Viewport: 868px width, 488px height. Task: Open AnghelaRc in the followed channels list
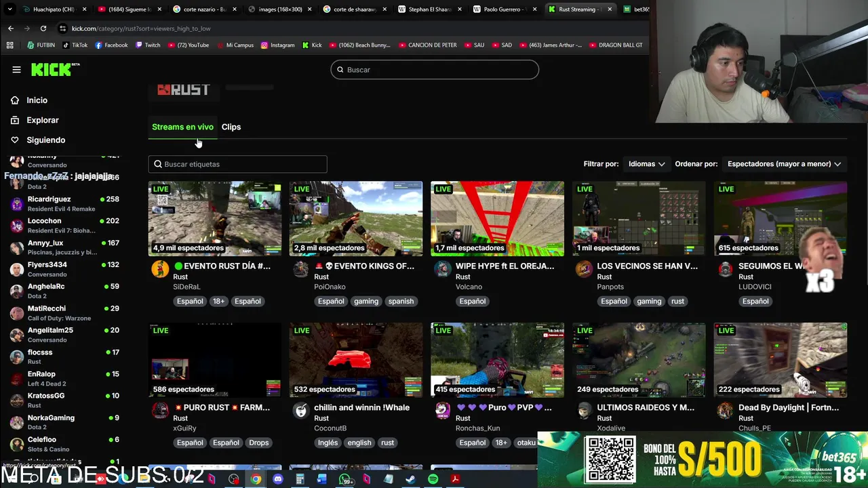pos(64,291)
